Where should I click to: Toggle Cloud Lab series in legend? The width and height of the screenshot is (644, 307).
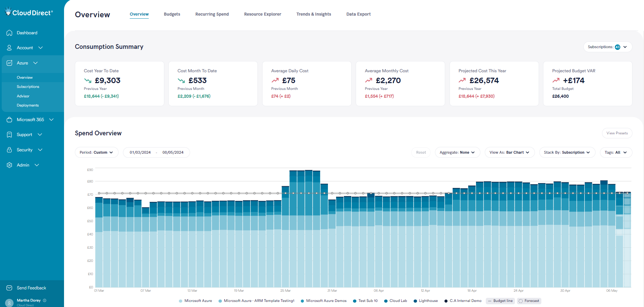[x=395, y=301]
